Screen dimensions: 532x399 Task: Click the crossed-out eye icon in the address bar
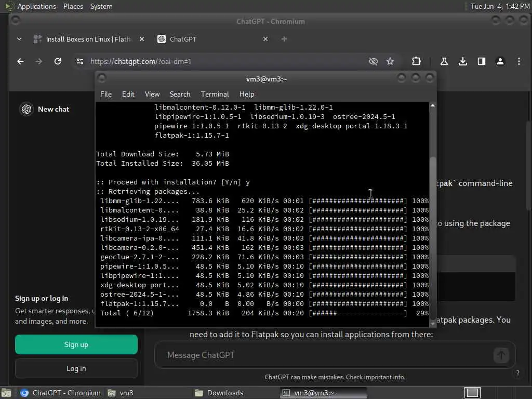(x=373, y=61)
